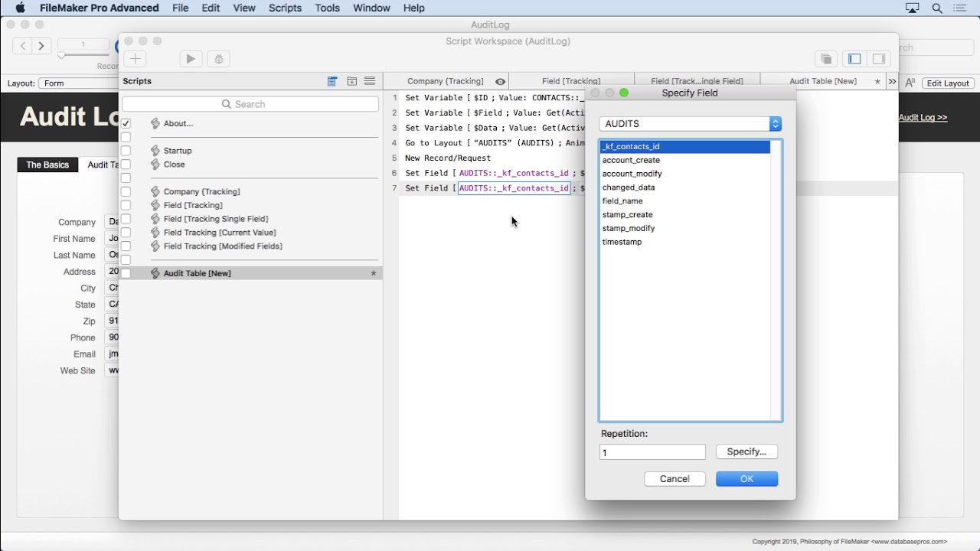Image resolution: width=980 pixels, height=551 pixels.
Task: Toggle the right steps pane button
Action: pyautogui.click(x=879, y=59)
